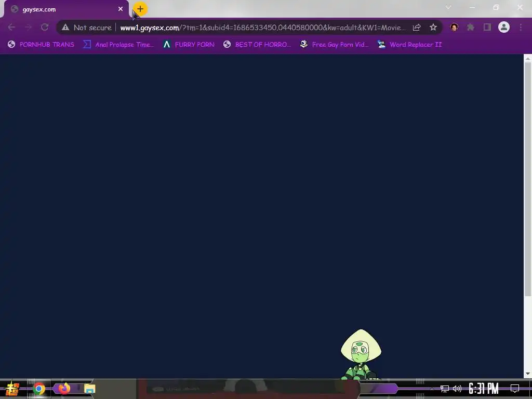
Task: Open the Not secure site info warning
Action: click(x=87, y=28)
